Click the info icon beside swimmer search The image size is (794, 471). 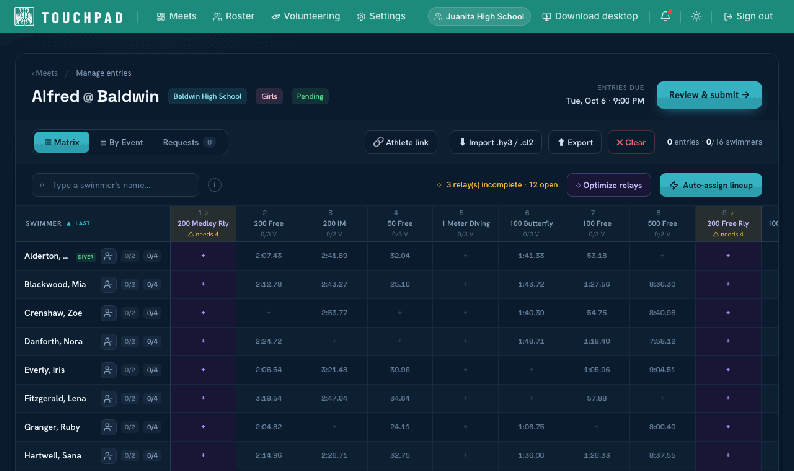click(215, 185)
